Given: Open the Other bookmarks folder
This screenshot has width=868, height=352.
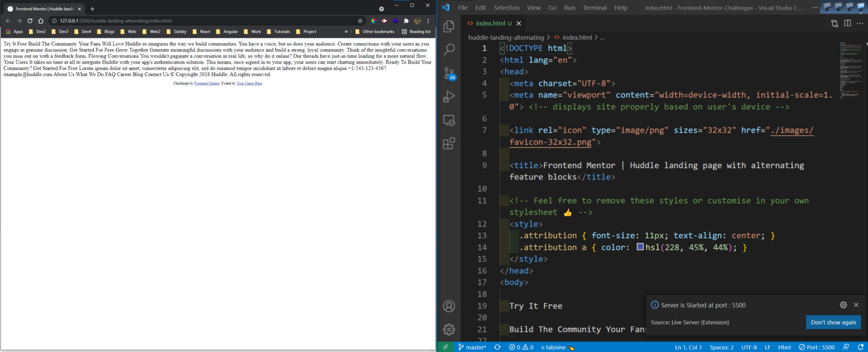Looking at the screenshot, I should click(374, 31).
